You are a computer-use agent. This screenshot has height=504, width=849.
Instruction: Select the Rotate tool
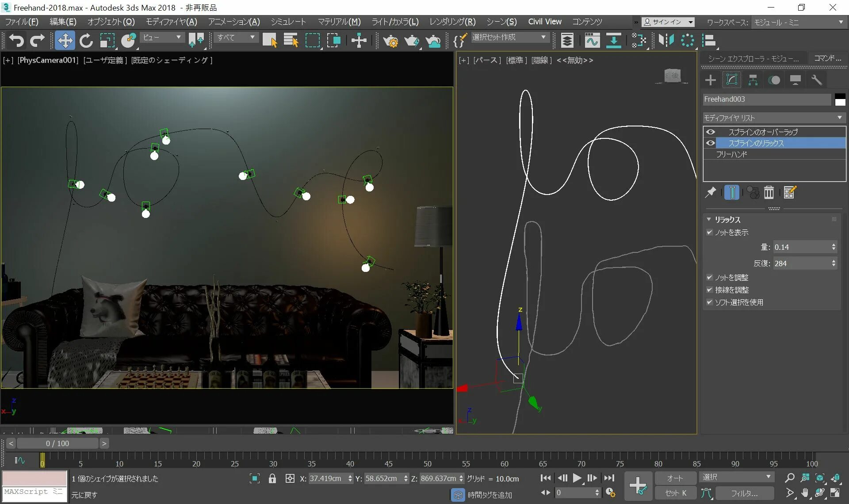[86, 41]
